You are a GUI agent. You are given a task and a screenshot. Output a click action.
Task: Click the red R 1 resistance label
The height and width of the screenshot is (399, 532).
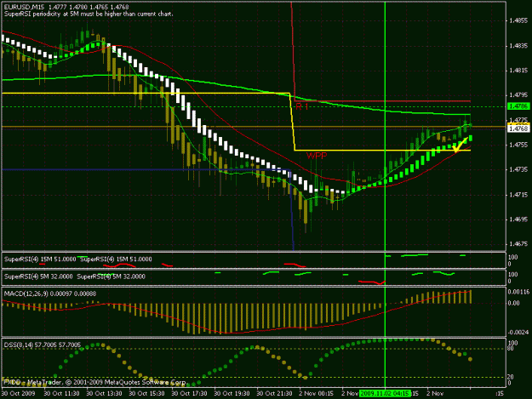point(302,106)
